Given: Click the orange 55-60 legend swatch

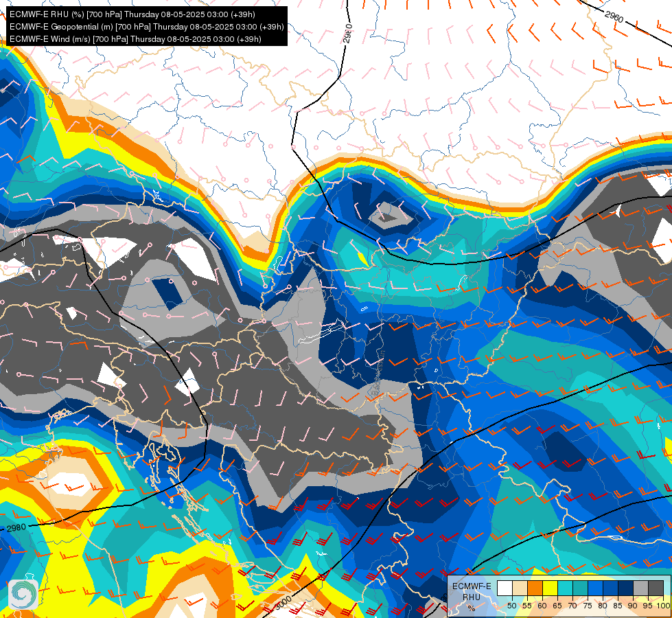Looking at the screenshot, I should tap(535, 588).
